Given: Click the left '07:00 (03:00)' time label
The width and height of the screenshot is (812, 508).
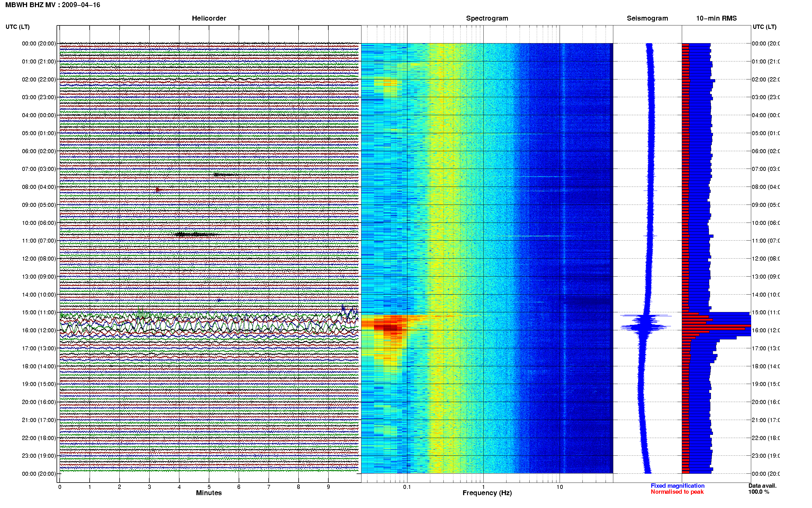Looking at the screenshot, I should coord(39,169).
